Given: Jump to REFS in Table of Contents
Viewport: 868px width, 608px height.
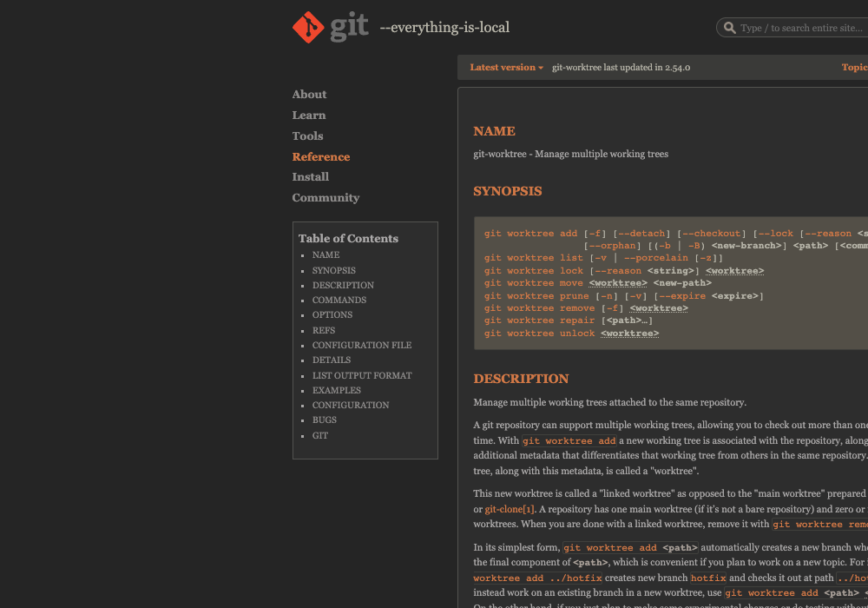Looking at the screenshot, I should (x=323, y=330).
